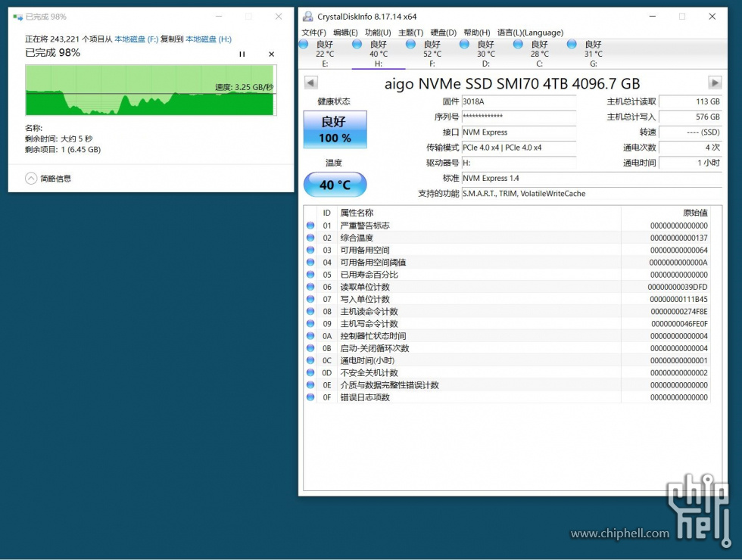Open the 功能(U) menu

(378, 33)
